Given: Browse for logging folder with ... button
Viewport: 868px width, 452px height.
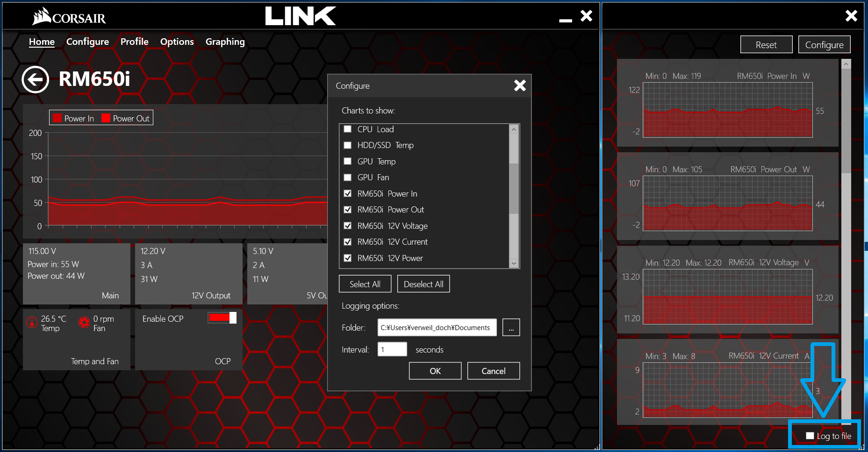Looking at the screenshot, I should click(511, 327).
